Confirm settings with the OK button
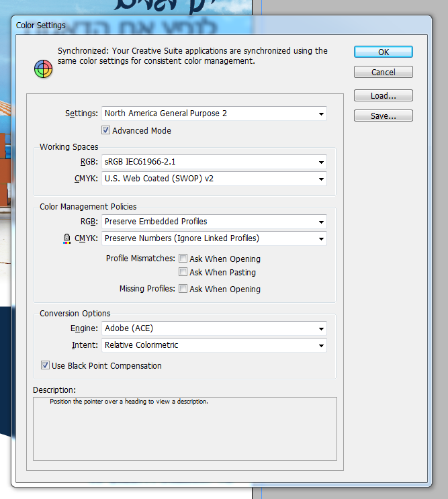This screenshot has width=448, height=499. coord(384,52)
